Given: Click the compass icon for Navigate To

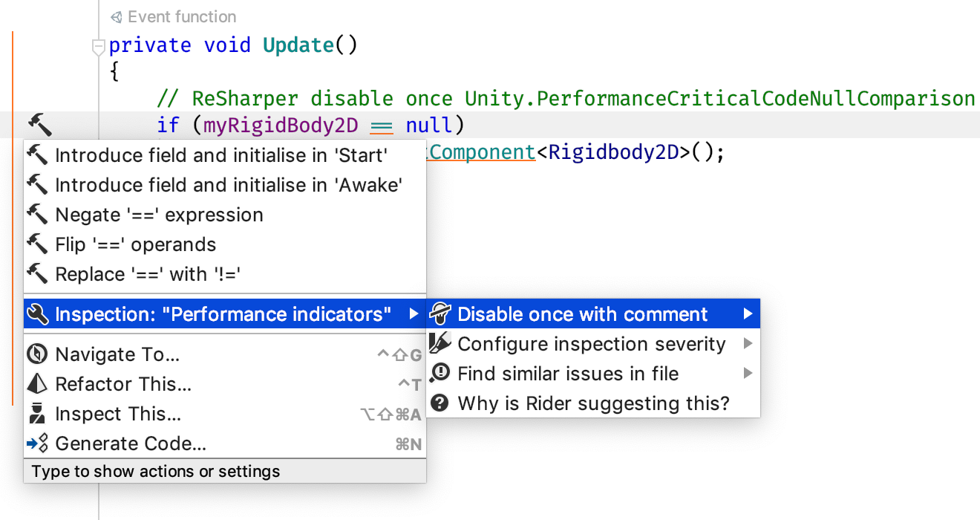Looking at the screenshot, I should (x=37, y=354).
